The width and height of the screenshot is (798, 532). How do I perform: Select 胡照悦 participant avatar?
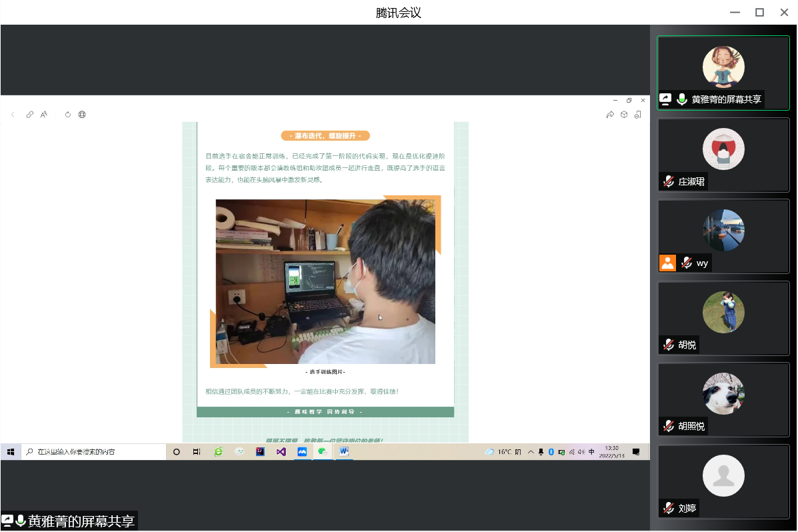coord(723,393)
